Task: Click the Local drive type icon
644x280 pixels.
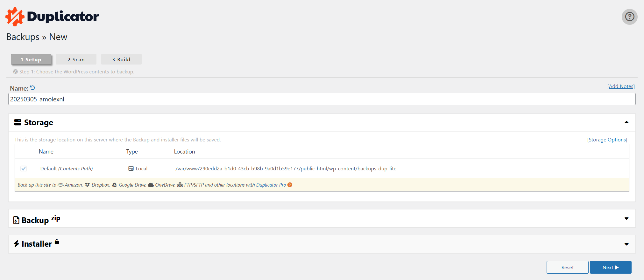Action: point(131,168)
